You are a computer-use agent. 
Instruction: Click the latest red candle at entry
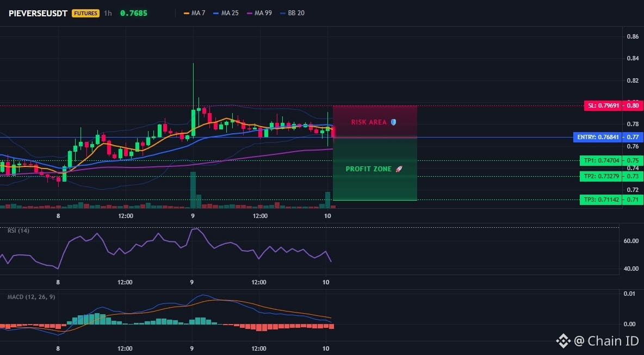coord(333,132)
